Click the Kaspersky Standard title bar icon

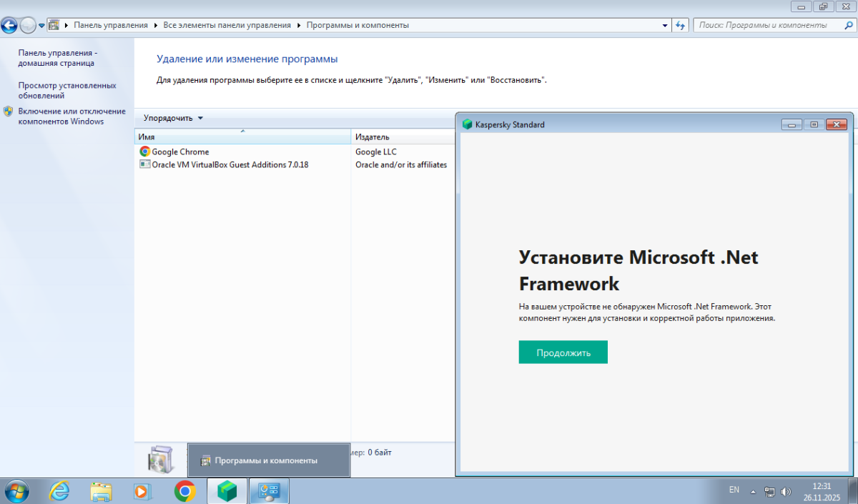click(468, 124)
